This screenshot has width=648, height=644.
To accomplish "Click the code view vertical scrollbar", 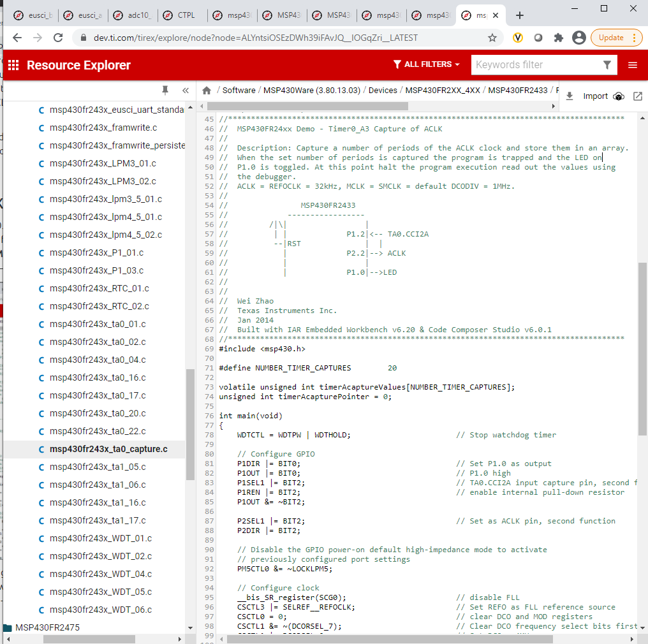I will 642,348.
